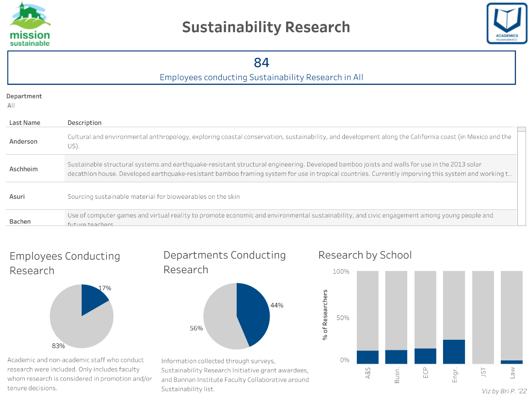
Task: Select the Bachen last name entry
Action: coord(20,221)
